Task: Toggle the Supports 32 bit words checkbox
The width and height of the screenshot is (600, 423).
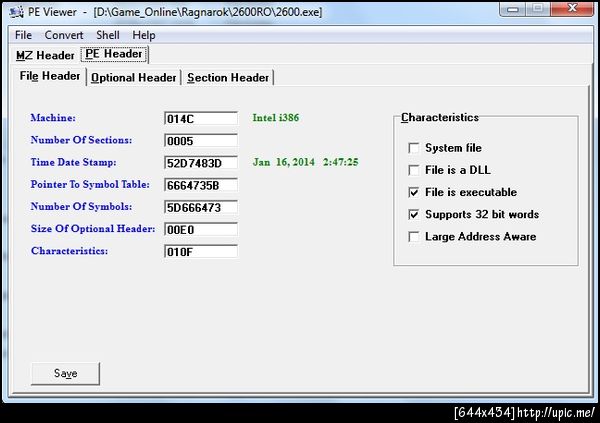Action: tap(414, 214)
